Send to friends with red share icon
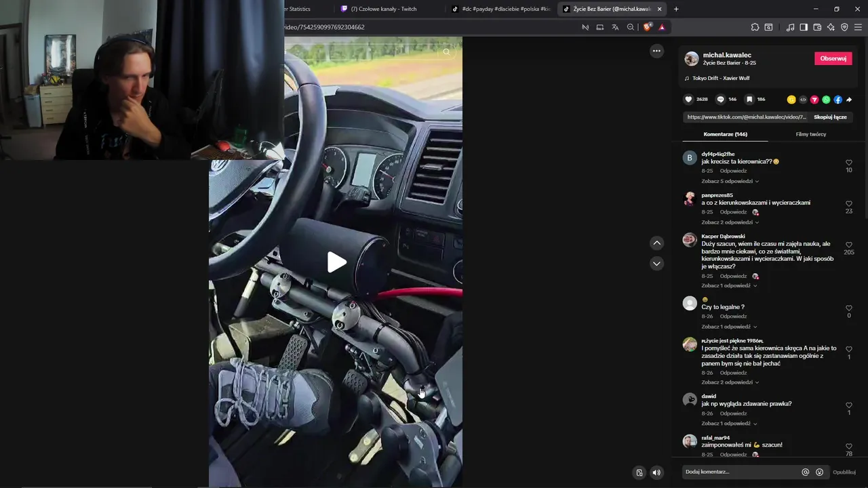This screenshot has width=868, height=488. pos(814,100)
